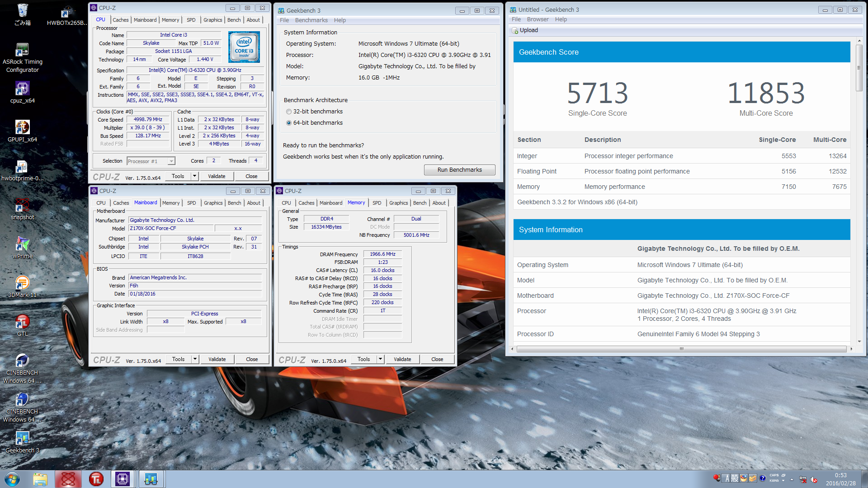This screenshot has height=488, width=868.
Task: Click motherboard model Z170X-SOC Force-CF field
Action: [171, 229]
